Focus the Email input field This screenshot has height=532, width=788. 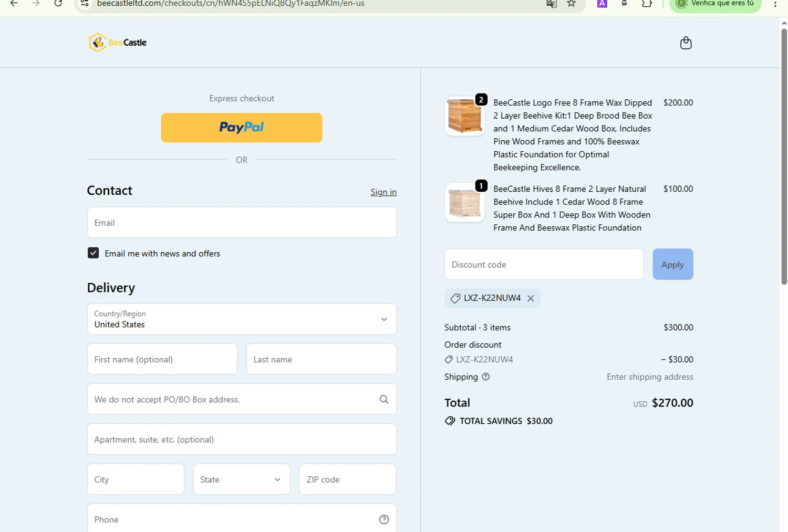coord(242,222)
